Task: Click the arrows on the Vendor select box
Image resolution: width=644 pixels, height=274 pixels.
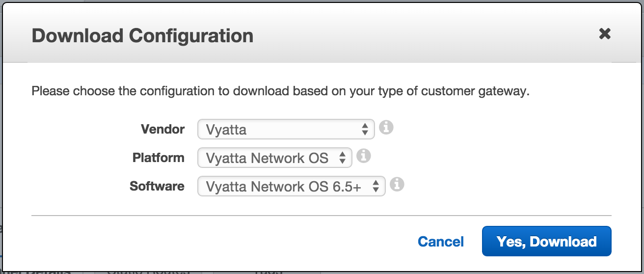Action: (365, 130)
